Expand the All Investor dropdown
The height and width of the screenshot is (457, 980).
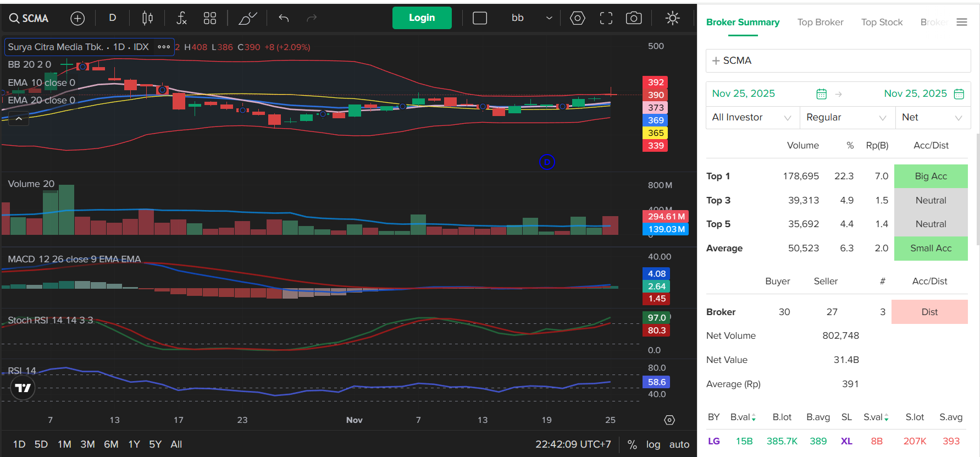(751, 117)
